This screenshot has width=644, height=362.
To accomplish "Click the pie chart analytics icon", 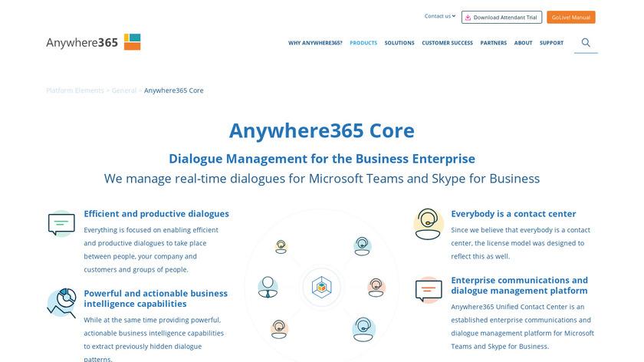I will click(x=61, y=303).
